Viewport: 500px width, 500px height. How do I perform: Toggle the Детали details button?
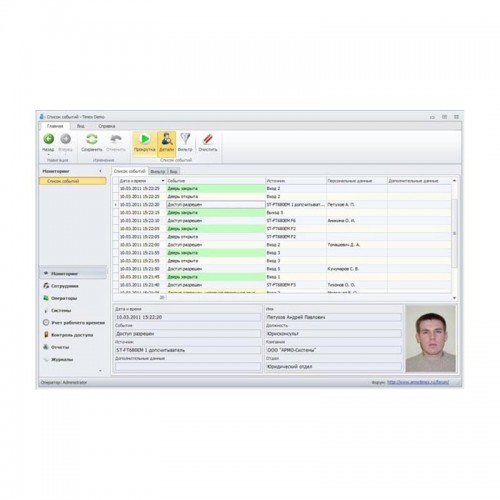point(166,143)
